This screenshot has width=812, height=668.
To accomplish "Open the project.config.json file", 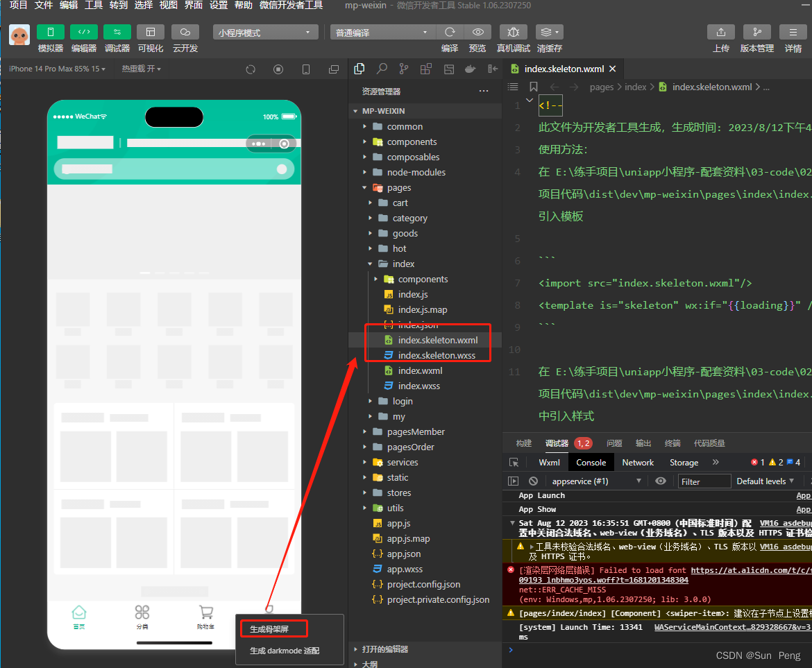I will click(423, 585).
